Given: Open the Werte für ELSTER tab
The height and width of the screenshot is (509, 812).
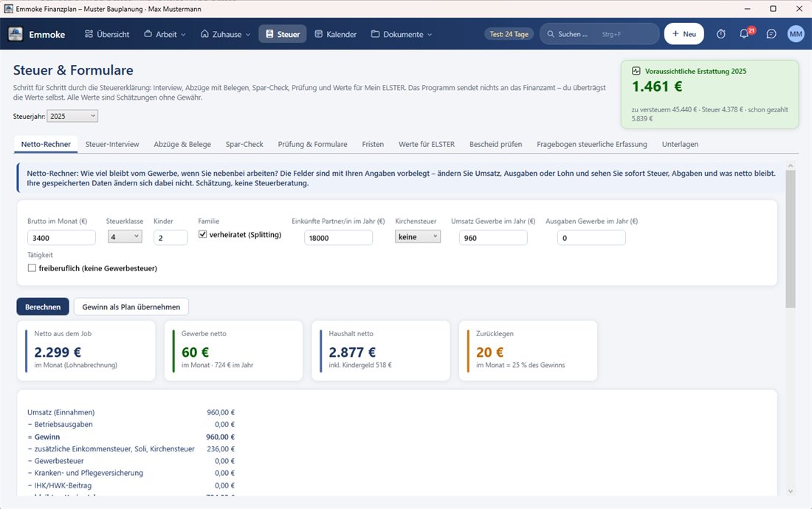Looking at the screenshot, I should click(x=427, y=144).
